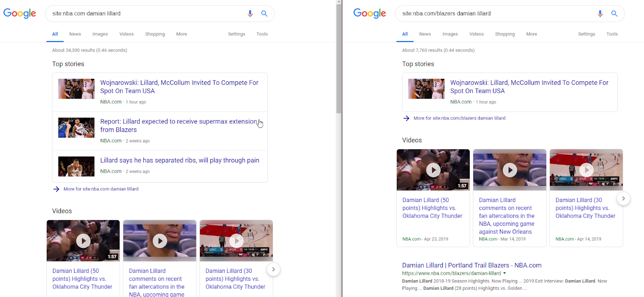The height and width of the screenshot is (297, 644).
Task: Show next videos in the right window carousel
Action: (x=623, y=198)
